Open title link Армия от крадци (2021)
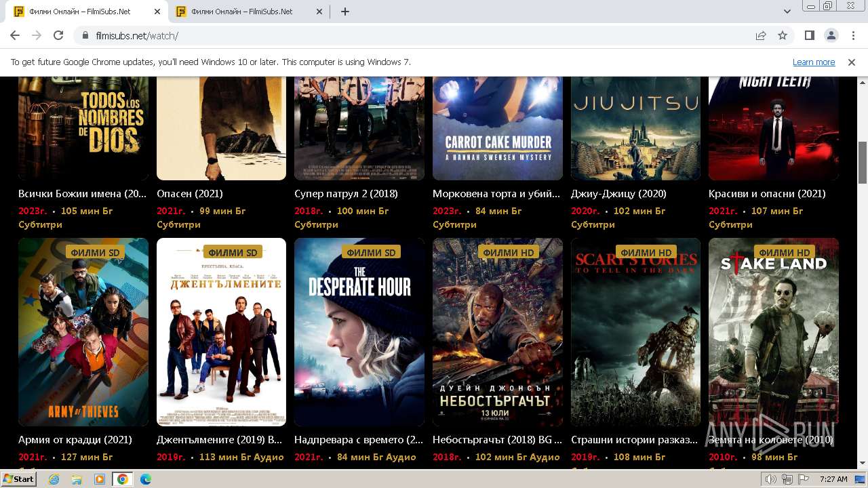868x488 pixels. click(x=75, y=440)
